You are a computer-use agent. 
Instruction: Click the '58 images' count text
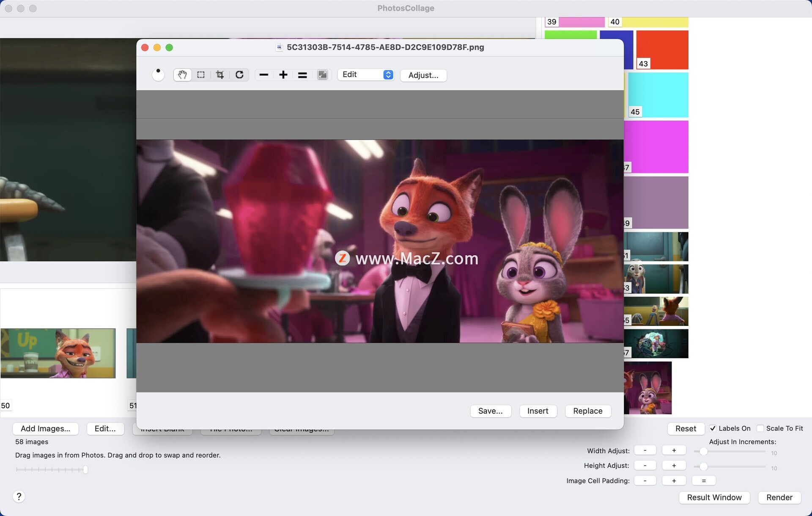[x=32, y=442]
